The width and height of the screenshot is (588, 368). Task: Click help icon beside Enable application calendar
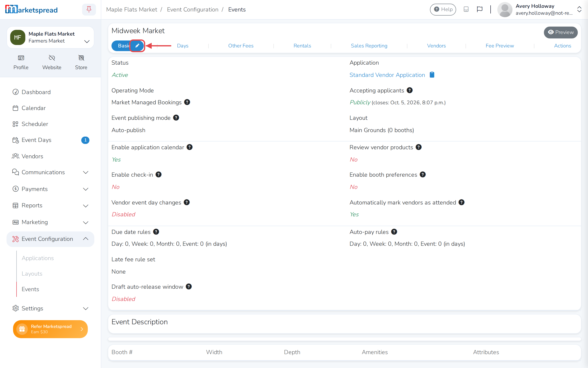click(190, 147)
